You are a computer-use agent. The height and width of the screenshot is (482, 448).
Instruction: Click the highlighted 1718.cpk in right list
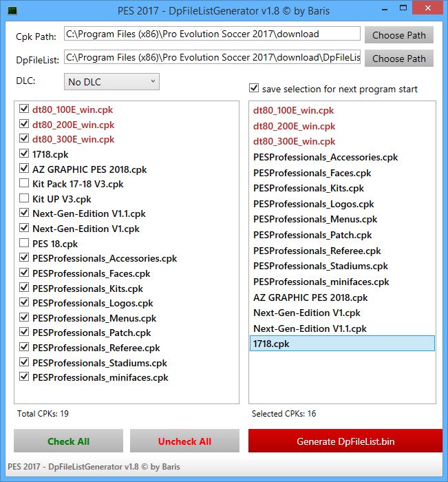pos(342,344)
